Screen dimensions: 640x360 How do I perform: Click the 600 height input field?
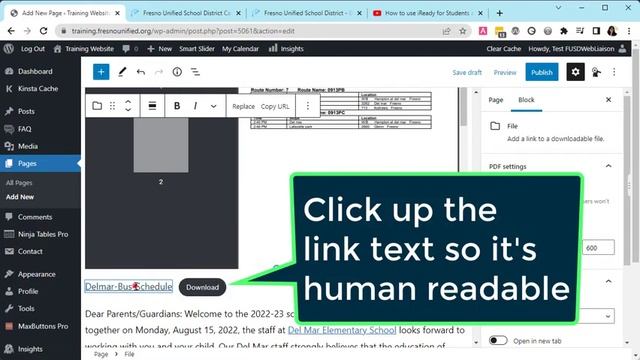click(598, 247)
